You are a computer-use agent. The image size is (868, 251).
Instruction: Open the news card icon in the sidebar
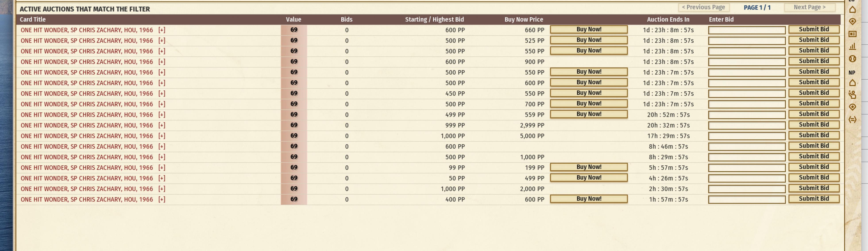852,34
